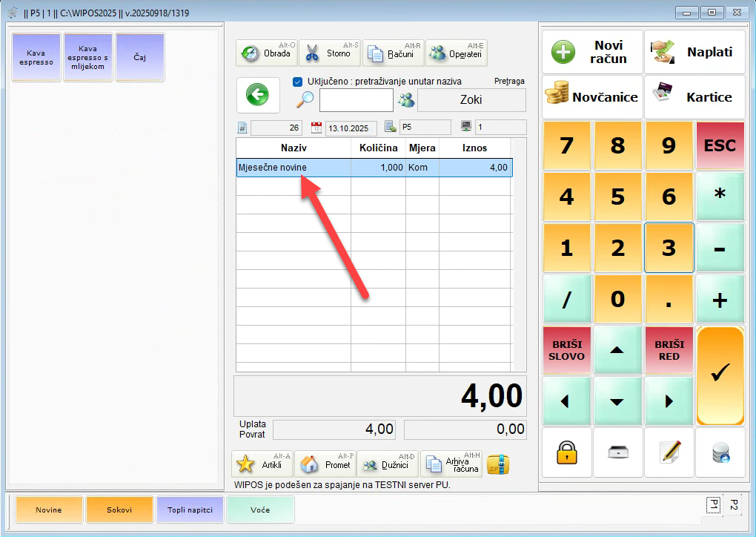The width and height of the screenshot is (756, 537).
Task: Click the search text input field
Action: [356, 100]
